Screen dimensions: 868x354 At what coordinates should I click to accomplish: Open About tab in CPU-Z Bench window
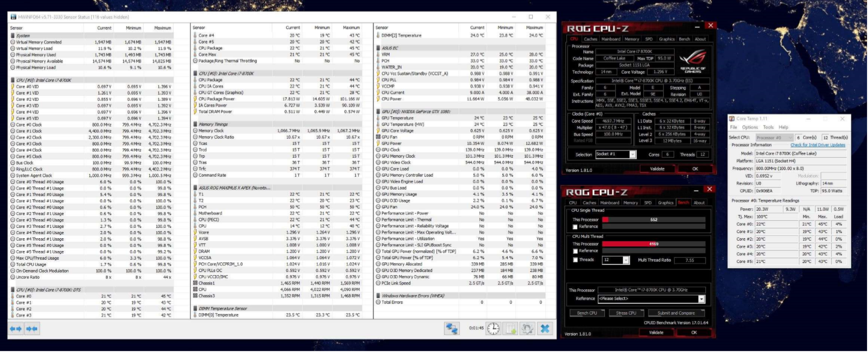(699, 203)
